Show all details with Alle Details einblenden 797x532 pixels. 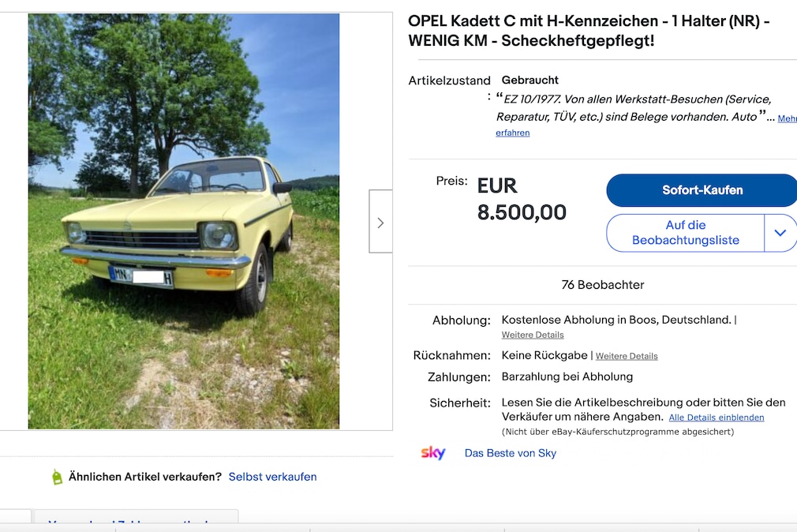(x=716, y=417)
